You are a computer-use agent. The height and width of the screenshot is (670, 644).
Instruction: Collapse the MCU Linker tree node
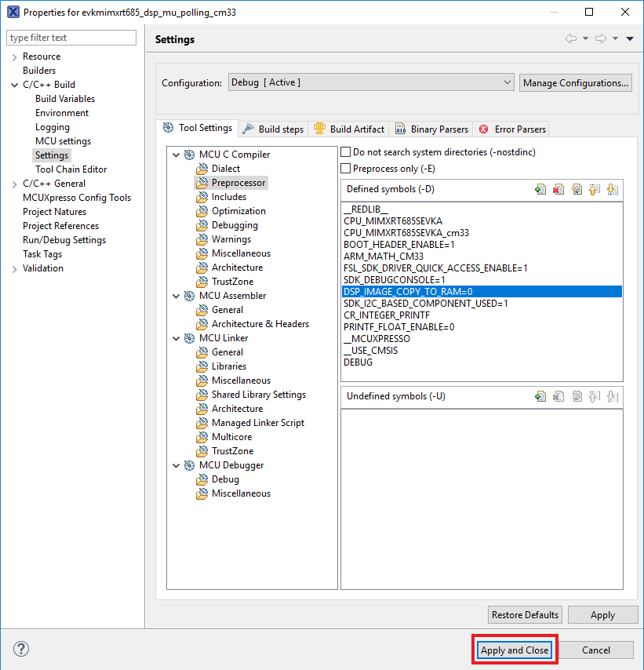pos(176,338)
